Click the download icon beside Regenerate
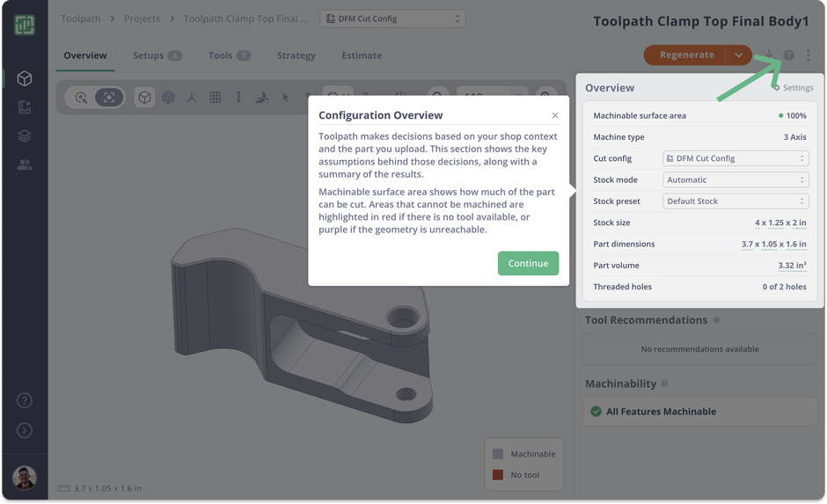The width and height of the screenshot is (827, 504). pyautogui.click(x=769, y=55)
